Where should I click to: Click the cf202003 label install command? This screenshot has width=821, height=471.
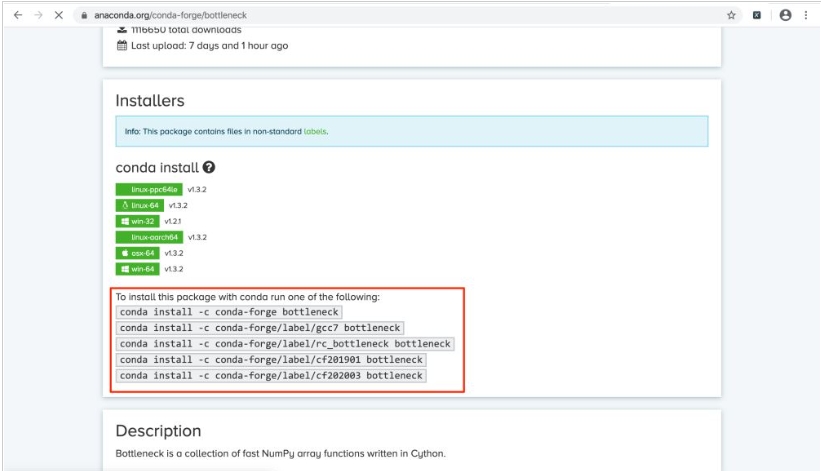[271, 376]
